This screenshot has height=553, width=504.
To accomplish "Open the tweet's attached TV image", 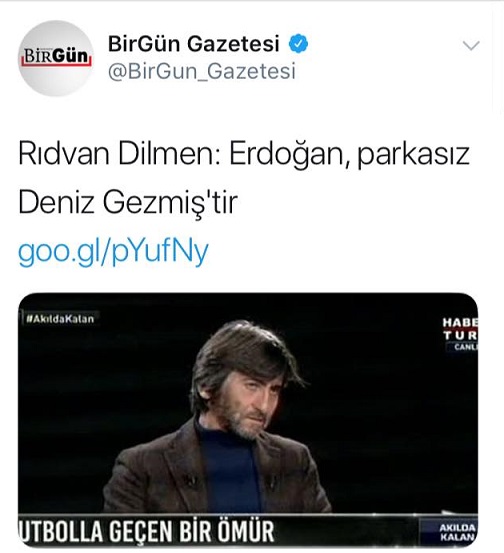I will pos(248,420).
